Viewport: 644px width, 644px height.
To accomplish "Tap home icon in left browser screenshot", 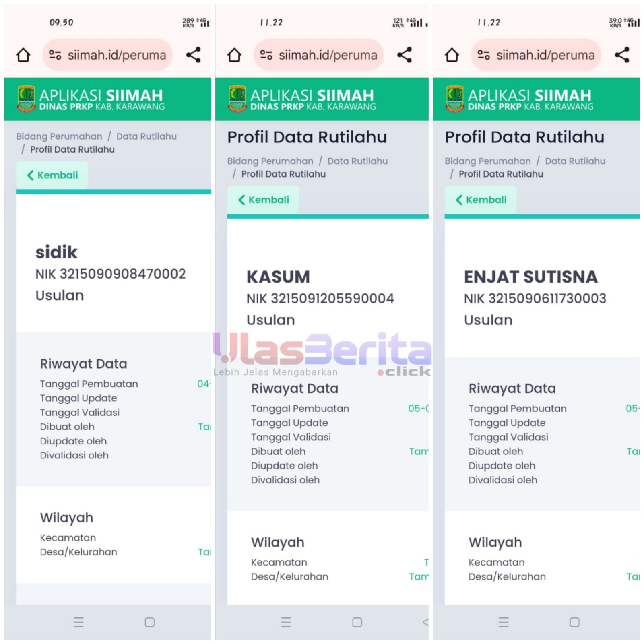I will [x=23, y=55].
